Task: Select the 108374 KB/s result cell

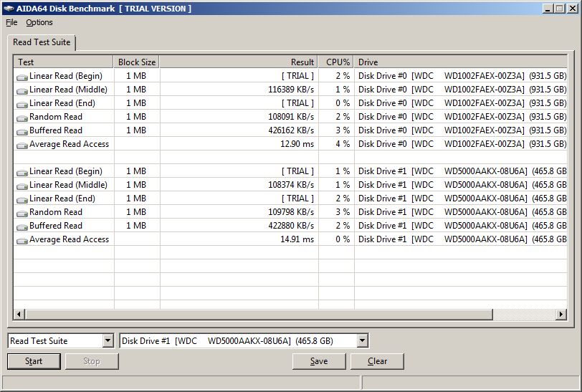Action: pyautogui.click(x=291, y=185)
